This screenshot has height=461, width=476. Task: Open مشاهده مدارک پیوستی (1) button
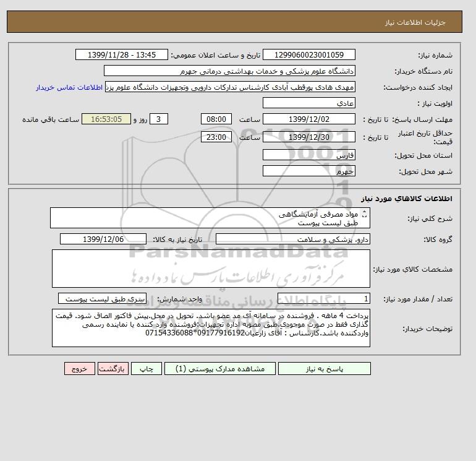(x=220, y=369)
